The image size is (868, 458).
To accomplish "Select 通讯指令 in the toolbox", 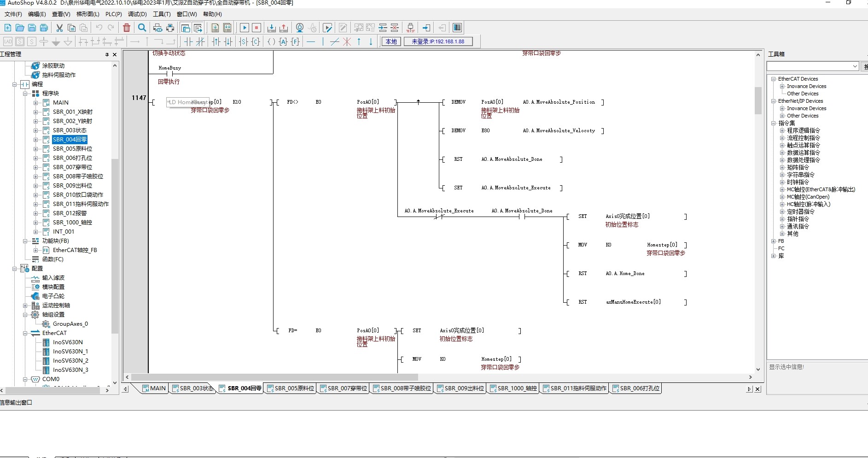I will point(798,226).
